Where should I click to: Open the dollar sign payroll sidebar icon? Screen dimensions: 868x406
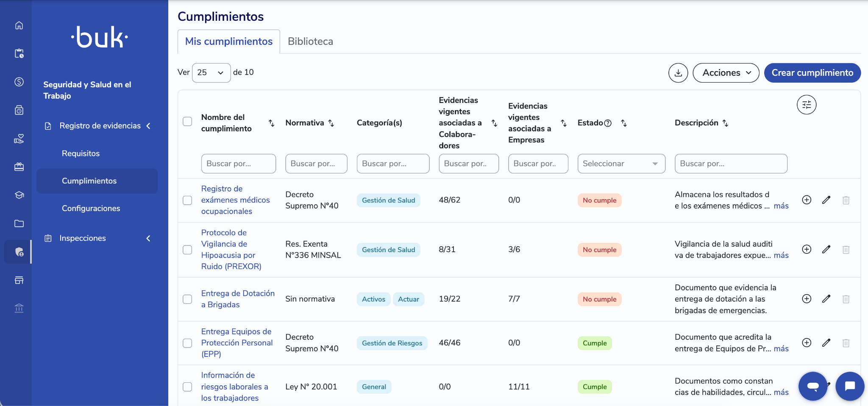tap(19, 82)
